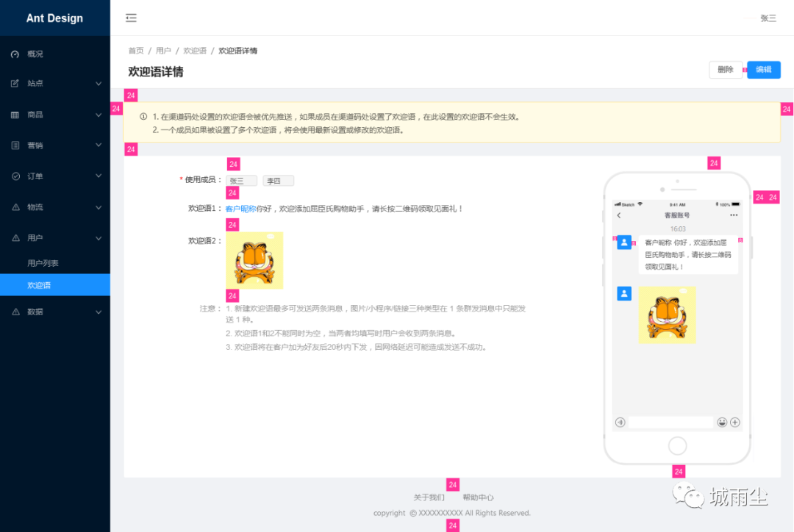Viewport: 794px width, 532px height.
Task: Expand the 数据 submenu chevron
Action: 99,312
